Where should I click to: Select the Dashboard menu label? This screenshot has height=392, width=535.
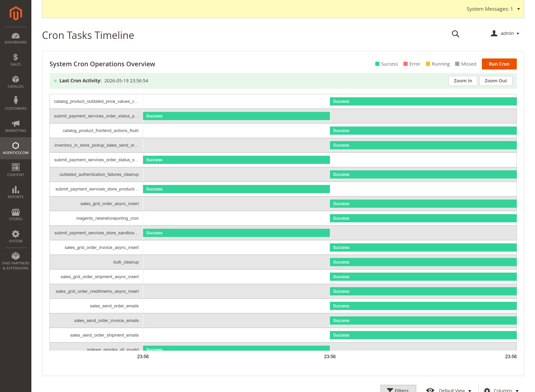[16, 42]
